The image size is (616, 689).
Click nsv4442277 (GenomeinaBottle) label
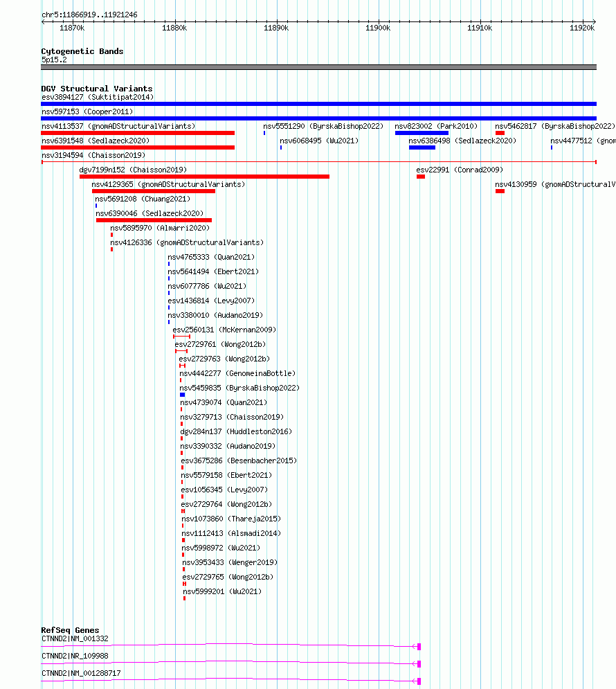coord(237,373)
